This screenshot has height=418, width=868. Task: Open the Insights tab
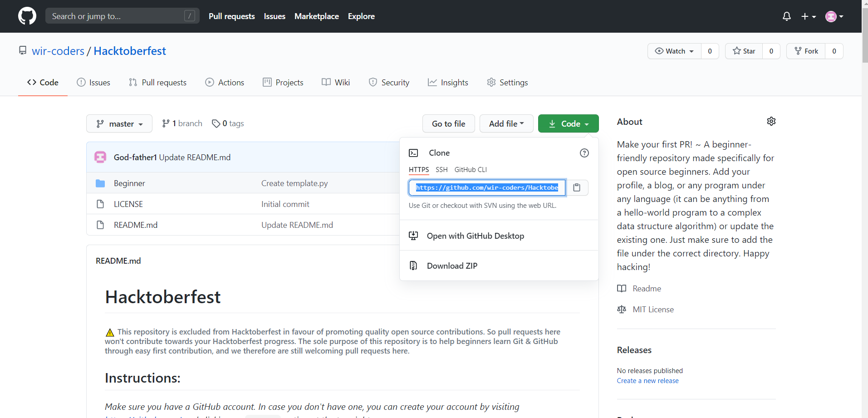448,82
